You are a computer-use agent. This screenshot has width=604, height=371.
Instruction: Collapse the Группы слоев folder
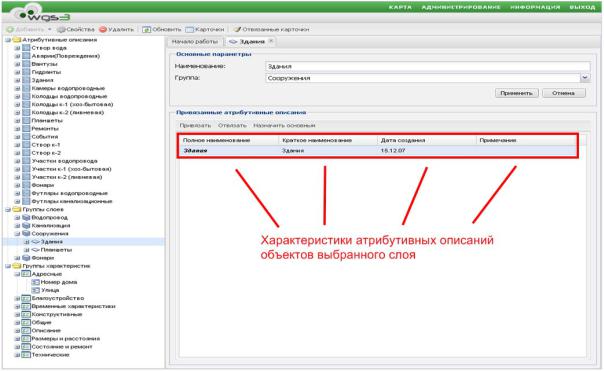8,210
